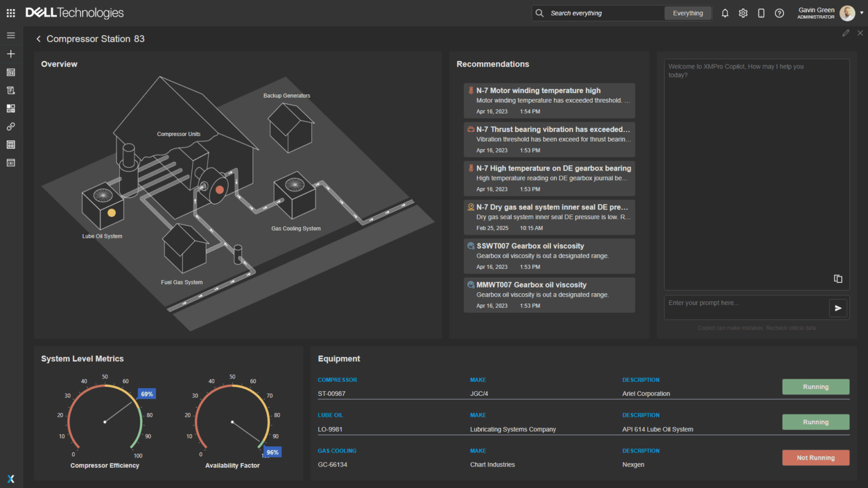
Task: Click the help question mark icon
Action: pyautogui.click(x=779, y=13)
